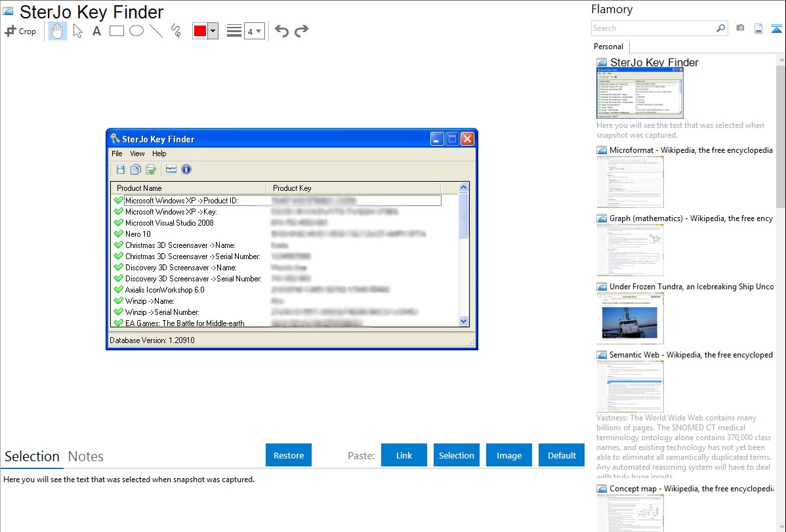The image size is (786, 532).
Task: Select the Winzip ->Name: row
Action: coord(277,301)
